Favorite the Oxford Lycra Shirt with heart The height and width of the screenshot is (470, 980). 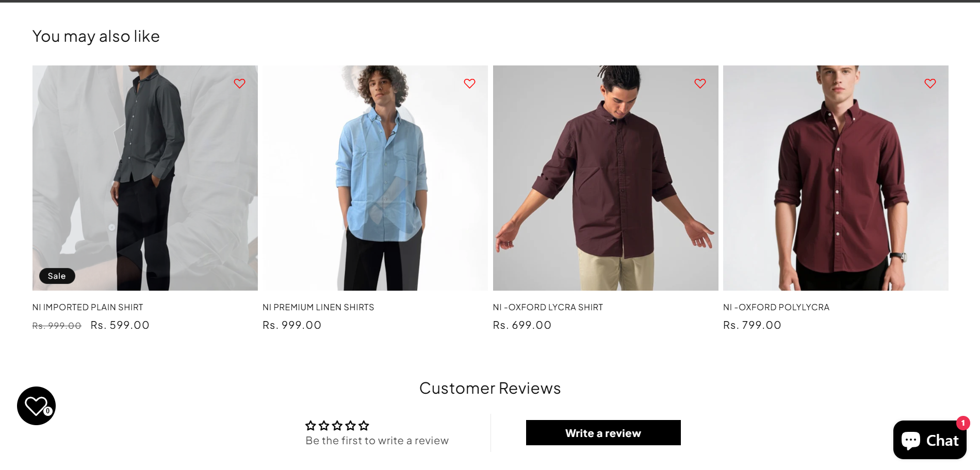coord(700,83)
